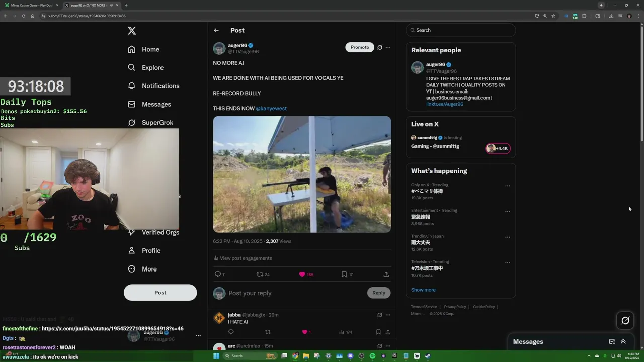Click the Grok icon beside Promote
The image size is (644, 362).
point(380,47)
